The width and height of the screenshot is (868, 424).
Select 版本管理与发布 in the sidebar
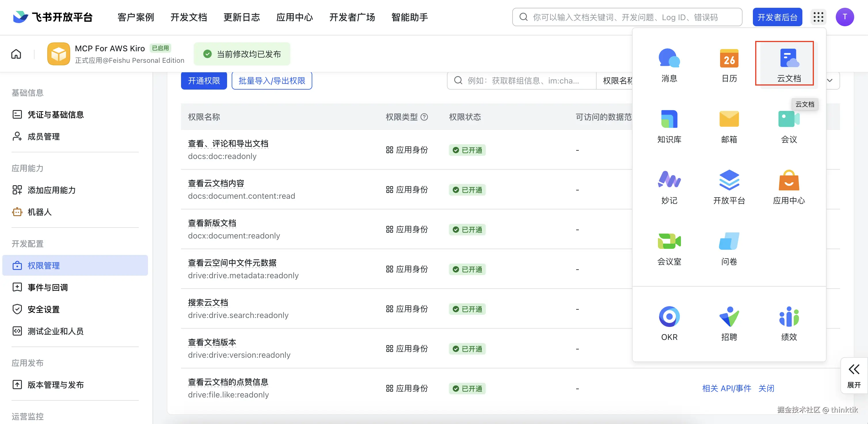coord(55,385)
